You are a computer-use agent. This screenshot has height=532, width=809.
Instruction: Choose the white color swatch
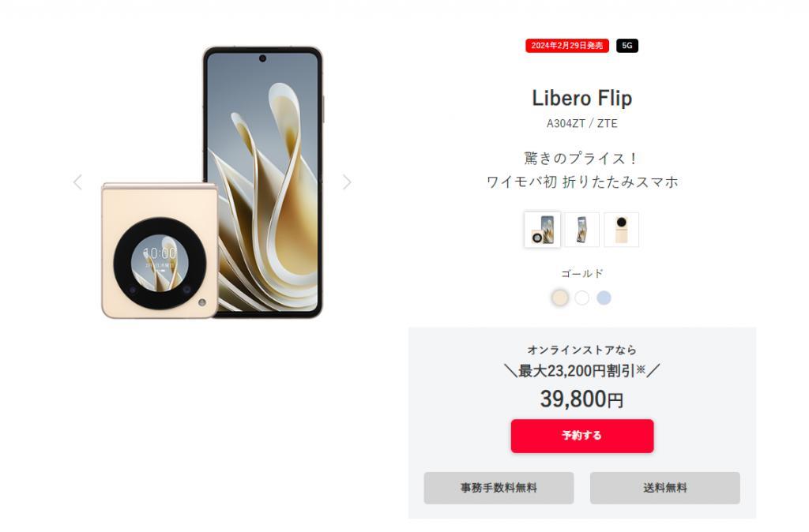582,298
